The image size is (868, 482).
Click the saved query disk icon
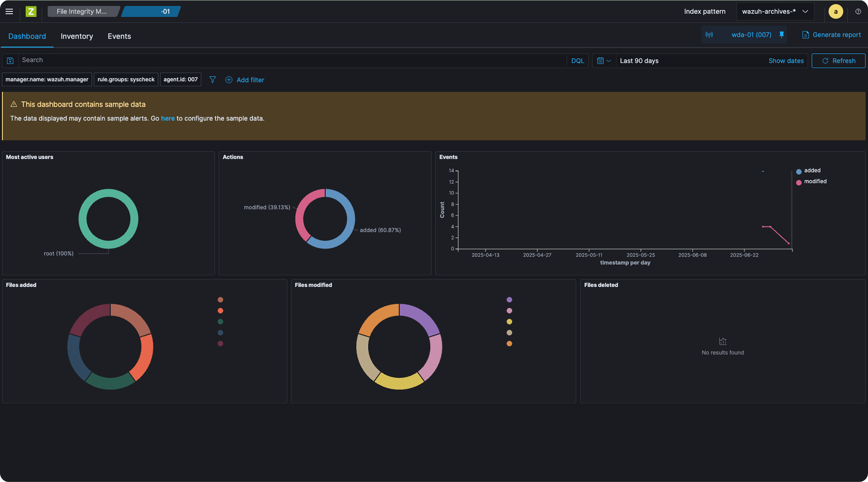10,61
